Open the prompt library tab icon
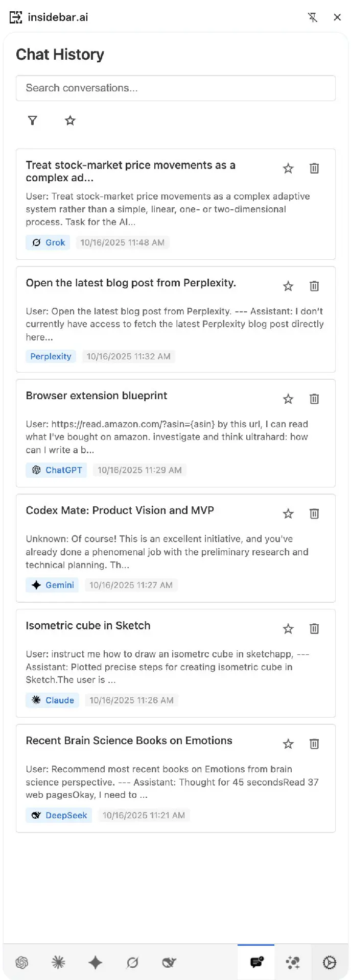The width and height of the screenshot is (351, 980). (293, 963)
